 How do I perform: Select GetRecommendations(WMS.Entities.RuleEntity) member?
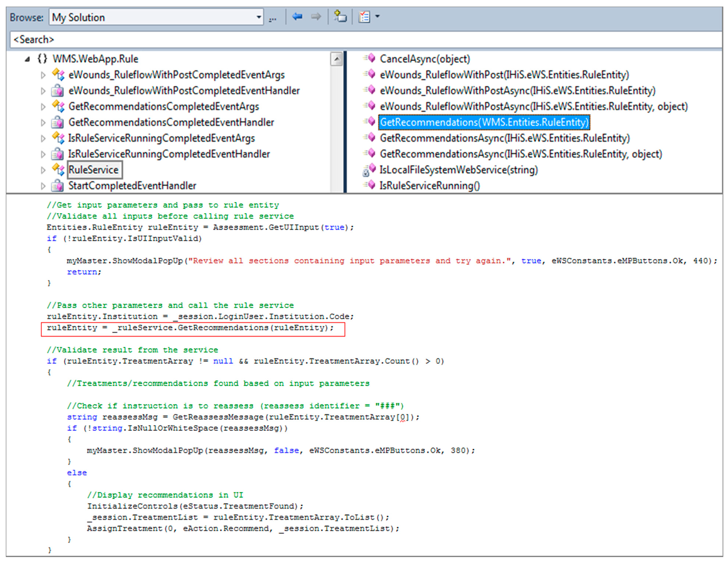[484, 122]
